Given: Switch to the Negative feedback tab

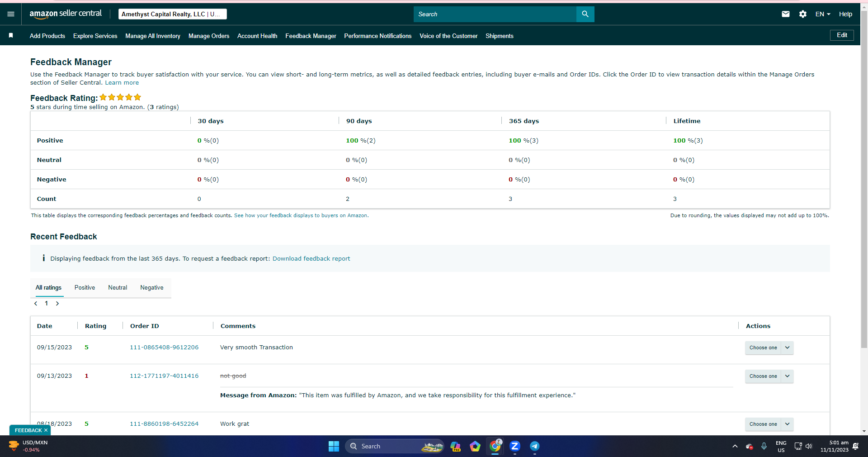Looking at the screenshot, I should tap(152, 287).
